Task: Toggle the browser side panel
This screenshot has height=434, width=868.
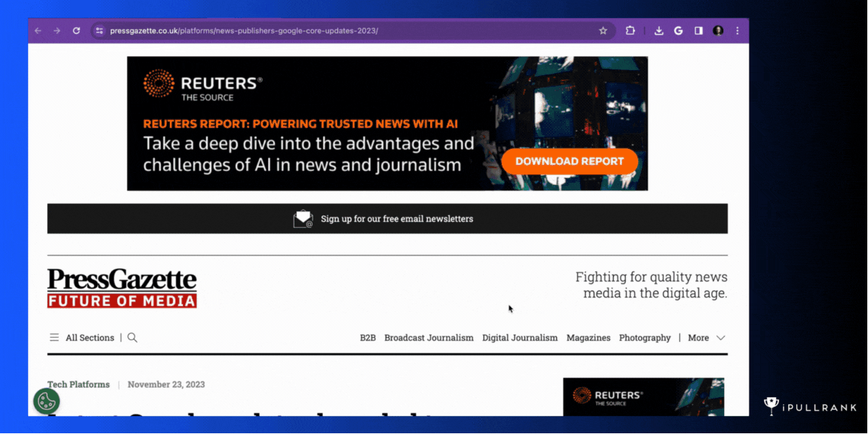Action: pyautogui.click(x=699, y=31)
